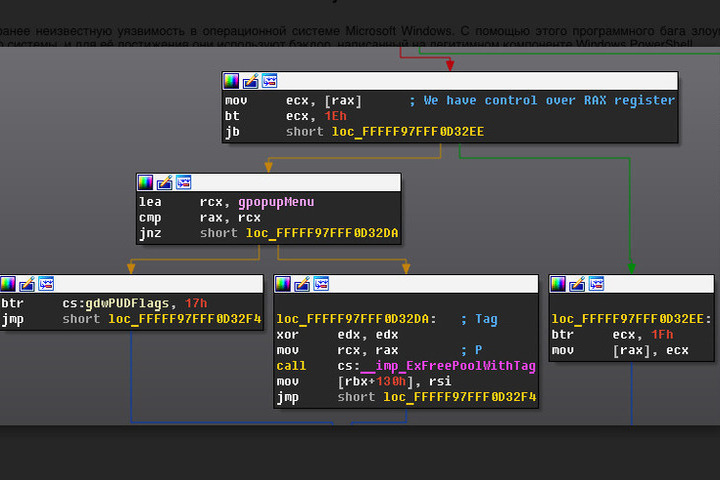Click the title bar of the loc_FFFFF97FFF0D32EE node
Viewport: 720px width, 480px height.
pos(631,284)
